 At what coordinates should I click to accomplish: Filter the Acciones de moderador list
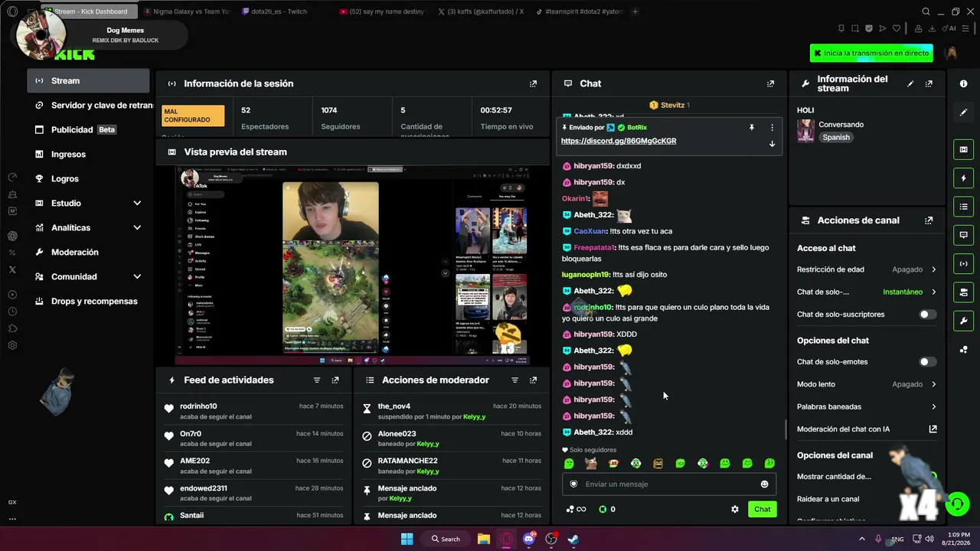click(514, 380)
